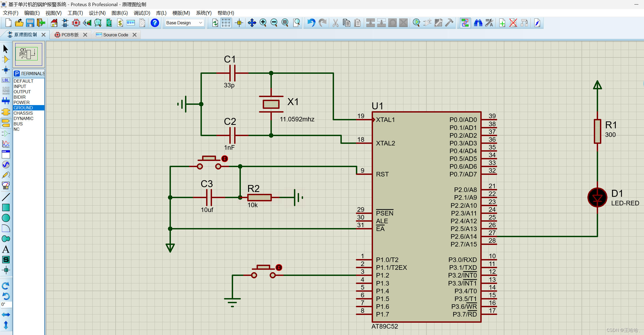Toggle the upper reset pushbutton red actuator

(x=225, y=159)
